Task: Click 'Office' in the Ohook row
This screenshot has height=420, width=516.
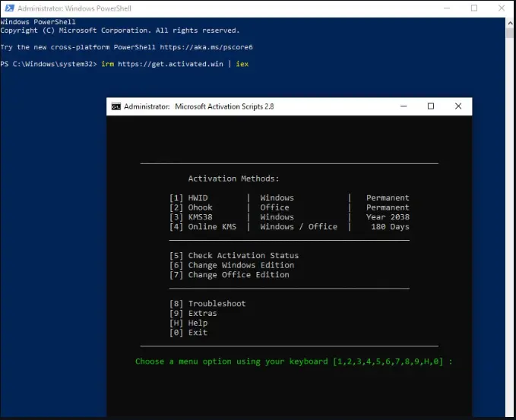Action: point(274,207)
